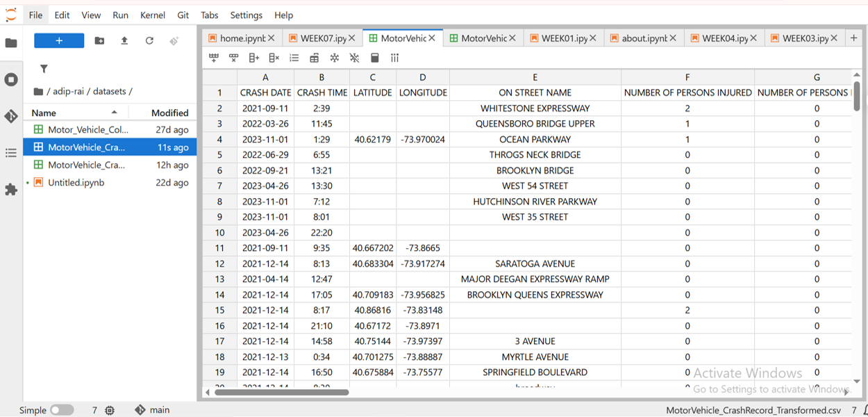Click the unfreeze (crossed snowflake) icon
This screenshot has width=868, height=417.
point(355,58)
